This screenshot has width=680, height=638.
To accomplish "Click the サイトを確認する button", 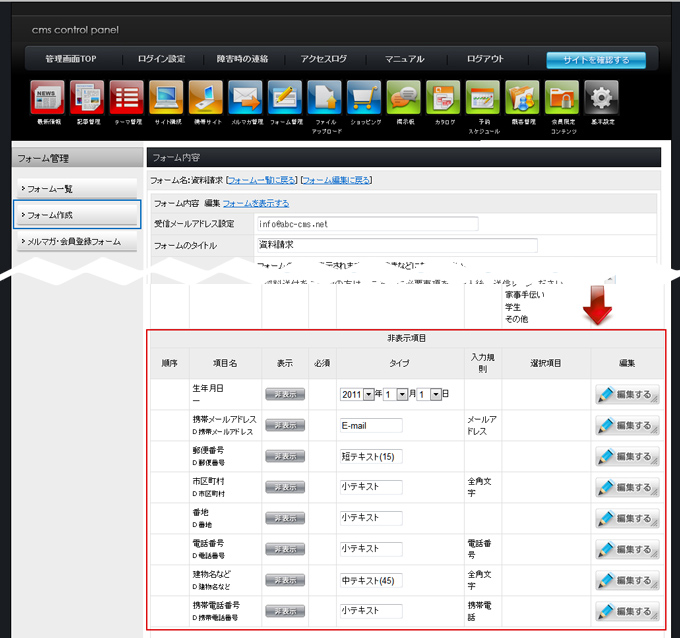I will (x=596, y=60).
